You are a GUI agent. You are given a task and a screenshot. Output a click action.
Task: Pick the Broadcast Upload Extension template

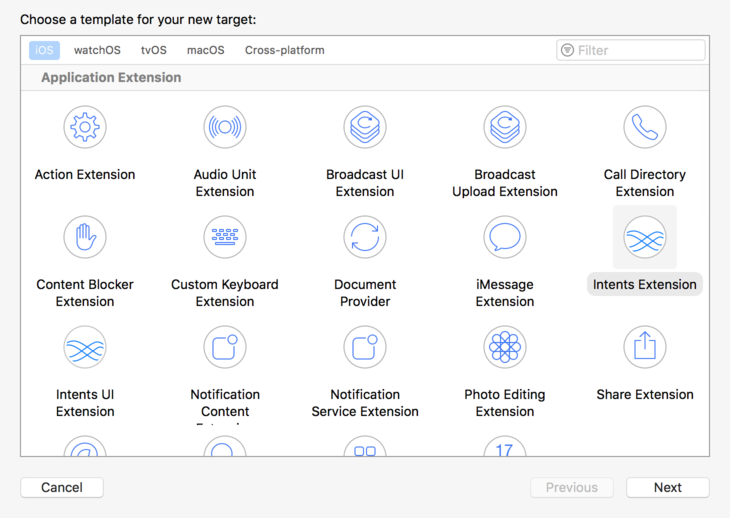click(505, 128)
